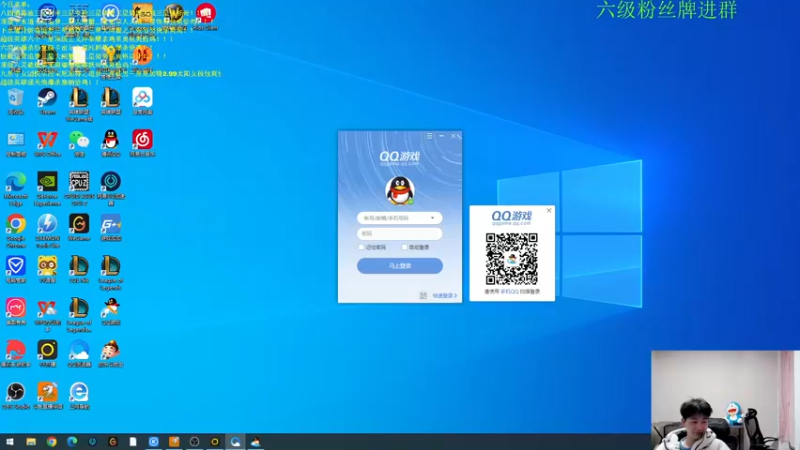The height and width of the screenshot is (450, 800).
Task: Open the WeGame desktop shortcut
Action: point(79,228)
